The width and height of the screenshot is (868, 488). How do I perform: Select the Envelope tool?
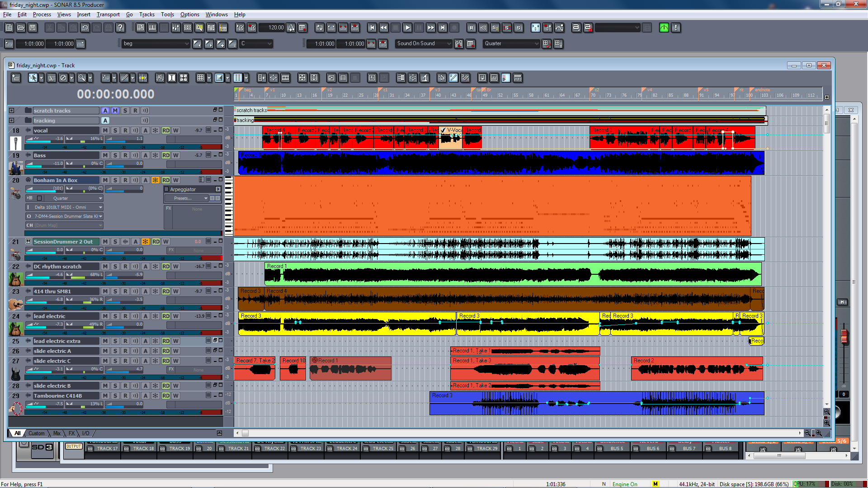(106, 78)
